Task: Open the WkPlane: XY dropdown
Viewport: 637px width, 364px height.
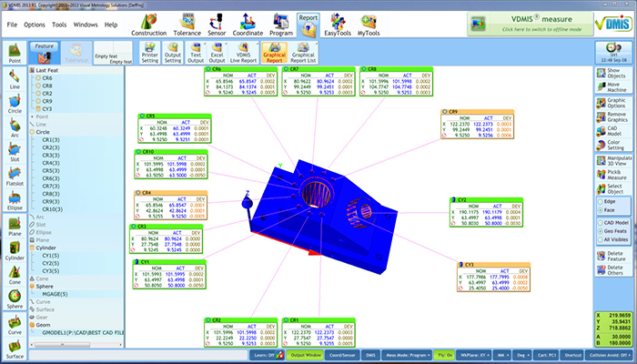Action: (x=474, y=355)
